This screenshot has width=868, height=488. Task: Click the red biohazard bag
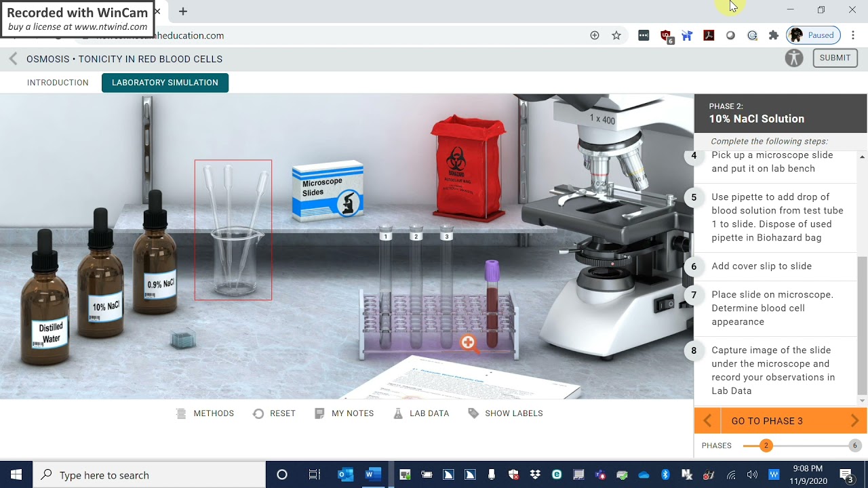(x=469, y=169)
